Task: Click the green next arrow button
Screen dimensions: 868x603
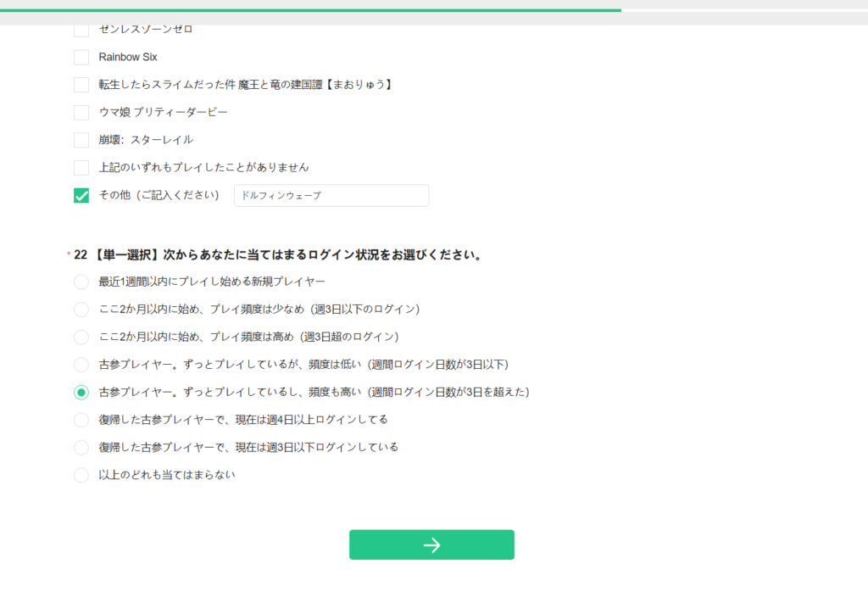Action: tap(431, 544)
